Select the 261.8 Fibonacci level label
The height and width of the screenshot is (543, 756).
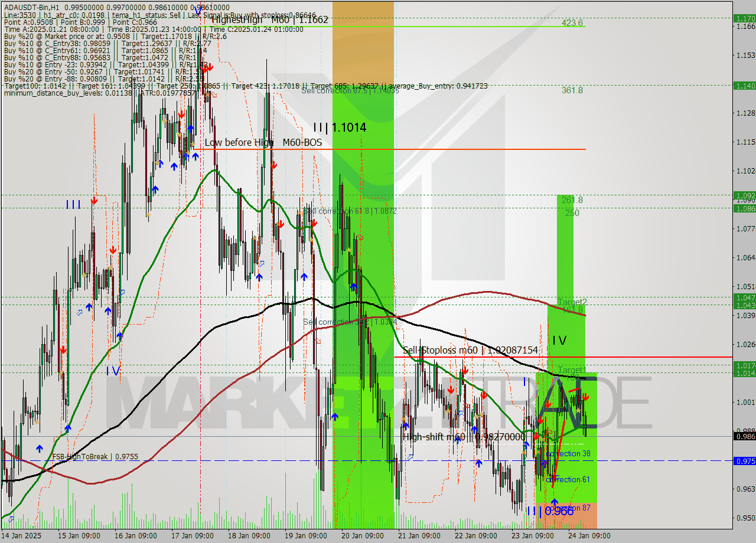[572, 199]
